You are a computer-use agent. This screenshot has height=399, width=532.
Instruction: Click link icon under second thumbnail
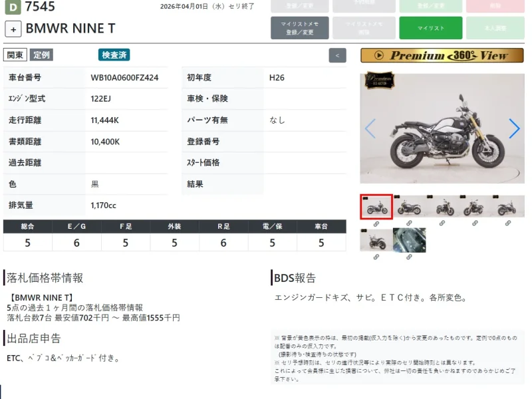[409, 223]
